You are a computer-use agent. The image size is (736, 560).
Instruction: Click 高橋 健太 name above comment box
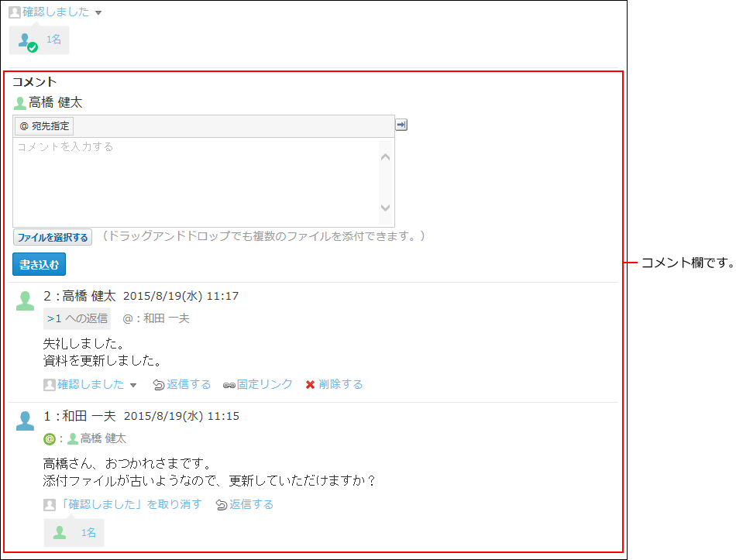pos(55,102)
